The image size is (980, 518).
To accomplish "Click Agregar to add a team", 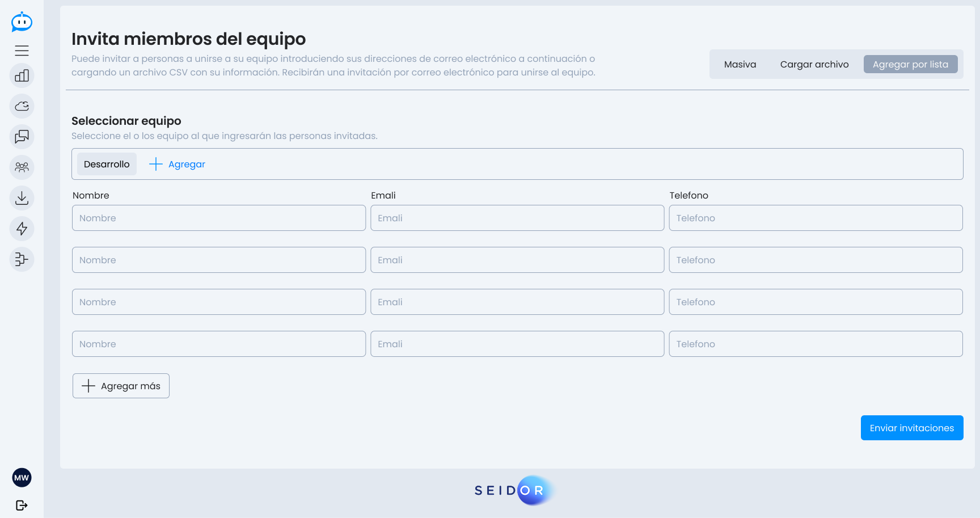I will pyautogui.click(x=177, y=164).
